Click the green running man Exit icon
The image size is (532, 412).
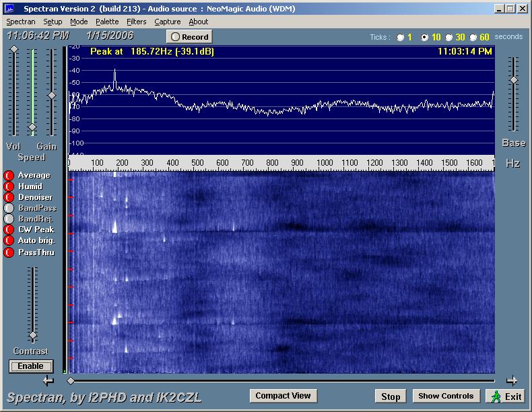coord(496,397)
